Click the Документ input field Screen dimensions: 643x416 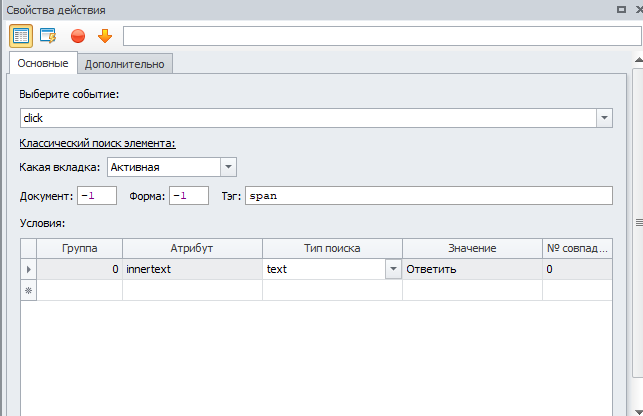coord(96,196)
